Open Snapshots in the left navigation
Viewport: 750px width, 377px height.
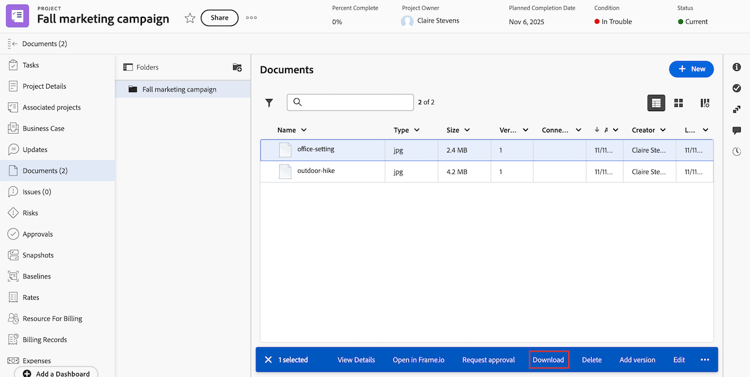click(57, 255)
